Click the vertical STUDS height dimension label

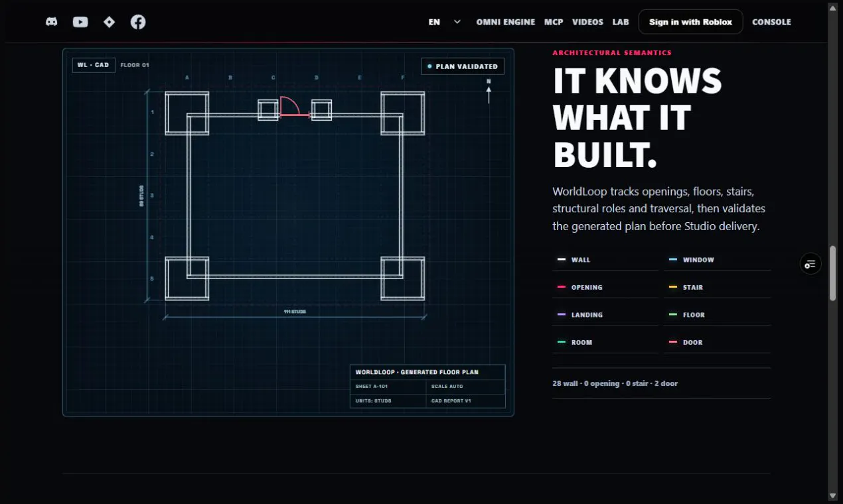pos(141,196)
